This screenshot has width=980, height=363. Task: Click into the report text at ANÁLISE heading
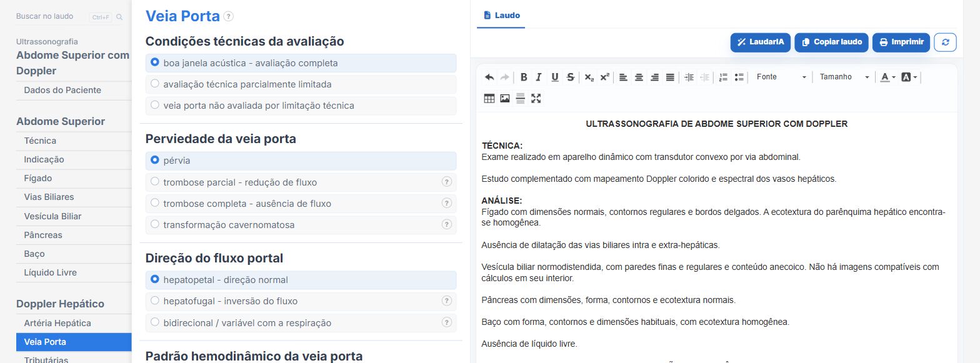tap(502, 201)
